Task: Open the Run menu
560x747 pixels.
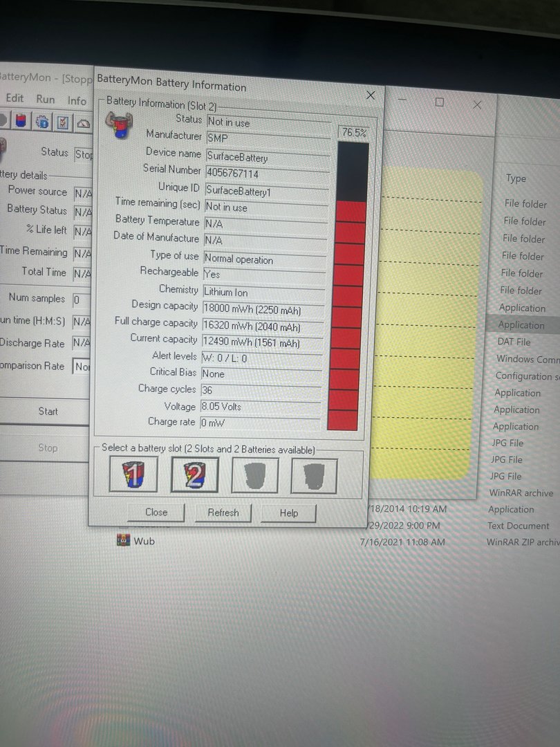Action: tap(46, 99)
